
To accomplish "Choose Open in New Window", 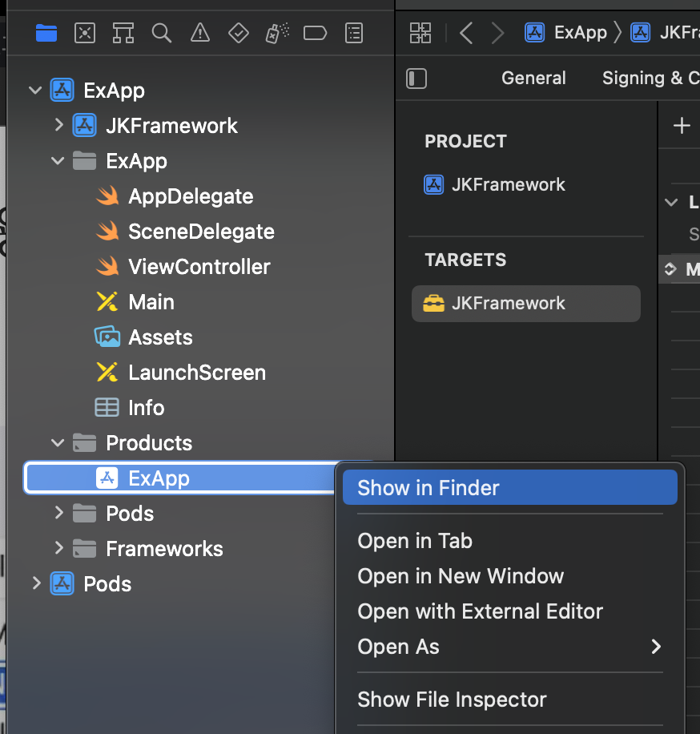I will [x=510, y=576].
